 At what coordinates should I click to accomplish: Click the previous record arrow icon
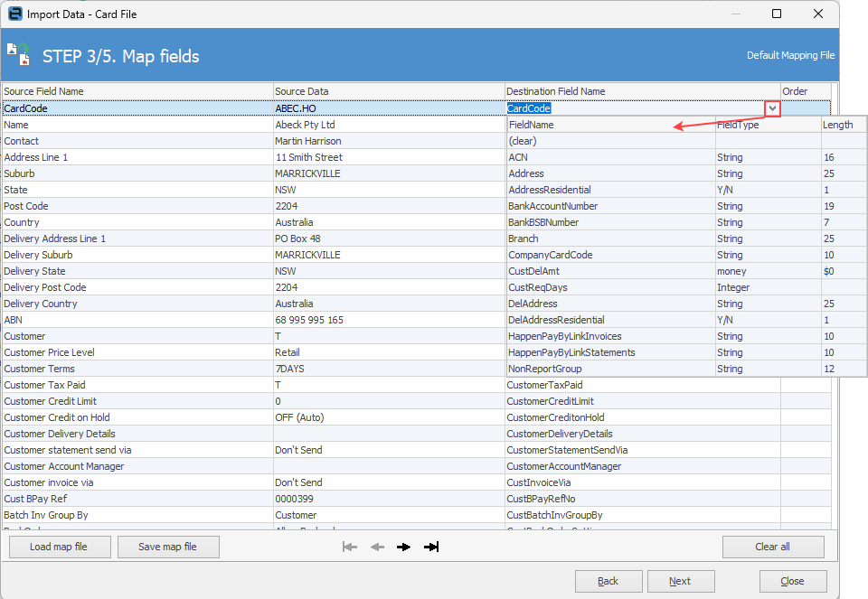[x=377, y=547]
